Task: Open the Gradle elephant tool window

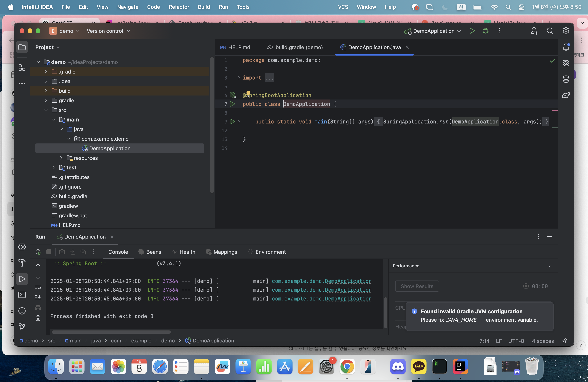Action: pyautogui.click(x=566, y=95)
